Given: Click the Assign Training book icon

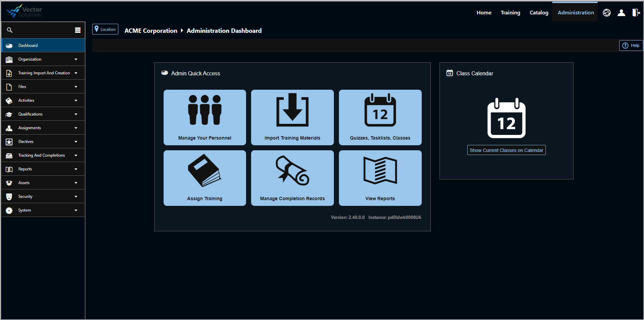Looking at the screenshot, I should click(x=204, y=171).
